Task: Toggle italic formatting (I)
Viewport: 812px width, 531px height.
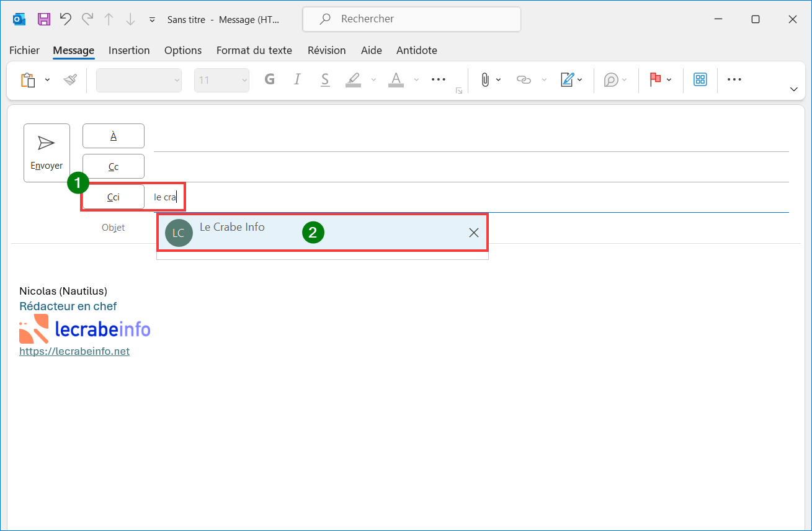Action: pyautogui.click(x=297, y=79)
